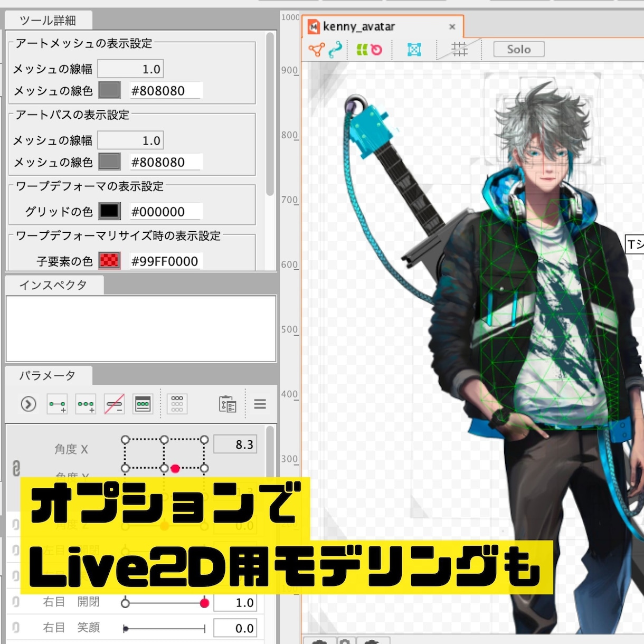Open black grid color swatch
The image size is (644, 644).
coord(109,211)
